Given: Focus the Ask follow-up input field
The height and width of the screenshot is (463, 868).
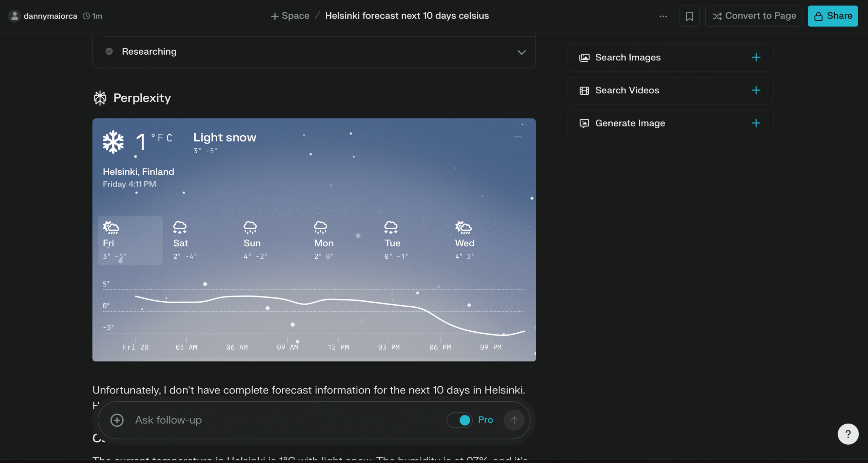Looking at the screenshot, I should [x=285, y=420].
